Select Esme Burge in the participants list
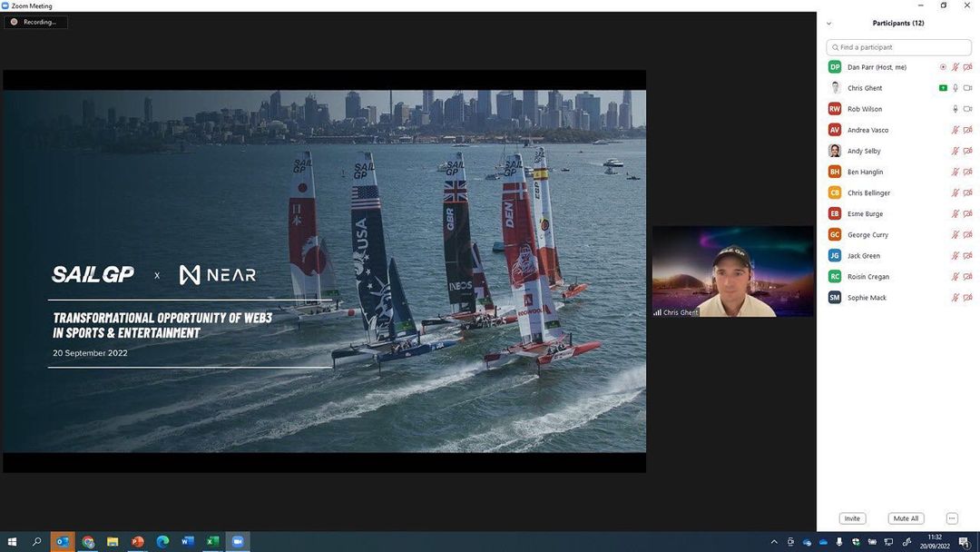The width and height of the screenshot is (980, 552). click(865, 214)
